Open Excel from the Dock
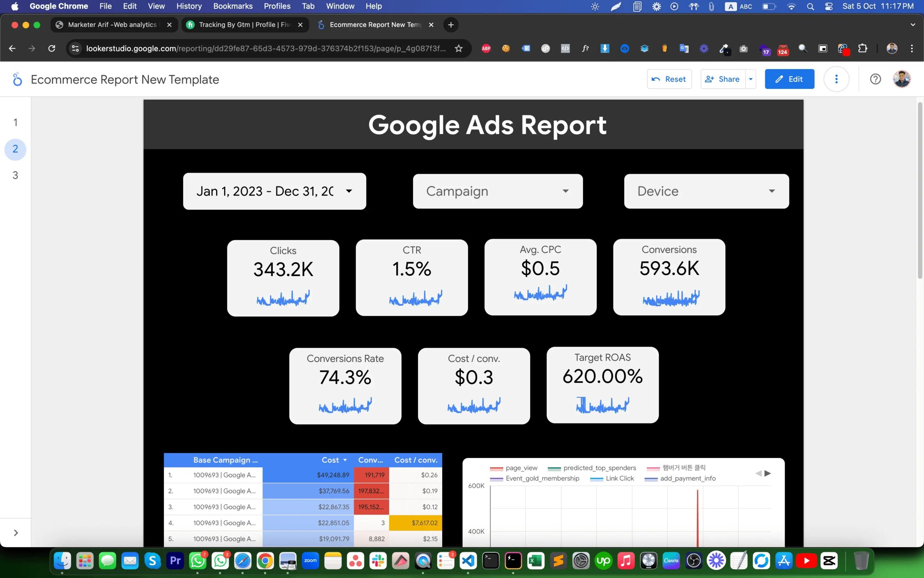This screenshot has width=924, height=578. [536, 561]
